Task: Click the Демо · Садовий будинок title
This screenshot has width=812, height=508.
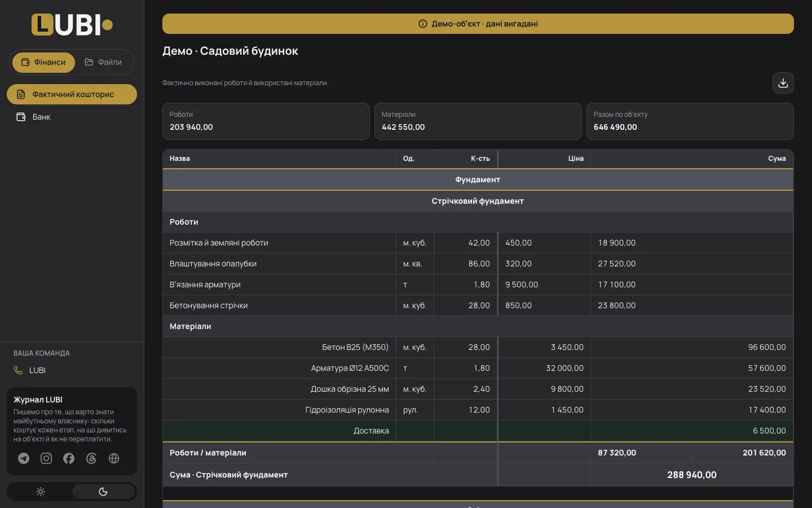Action: 230,51
